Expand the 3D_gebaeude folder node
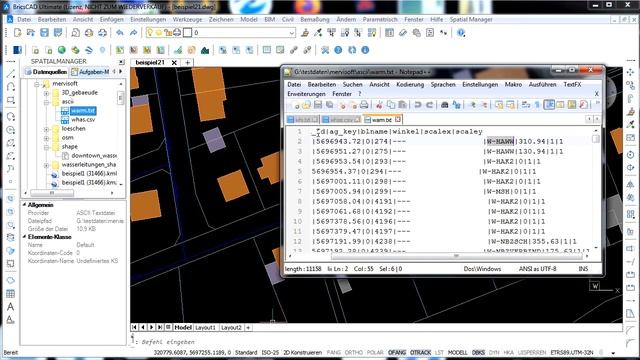 pos(46,93)
